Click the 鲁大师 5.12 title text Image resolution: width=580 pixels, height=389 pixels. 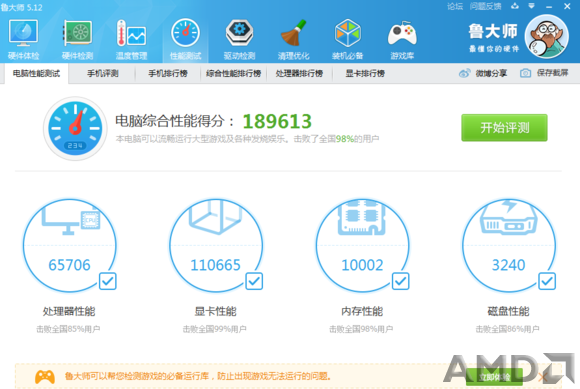point(21,7)
